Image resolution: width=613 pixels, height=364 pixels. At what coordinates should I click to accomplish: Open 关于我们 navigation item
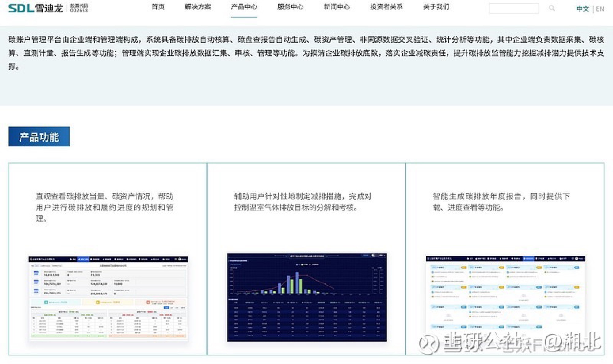click(x=436, y=7)
